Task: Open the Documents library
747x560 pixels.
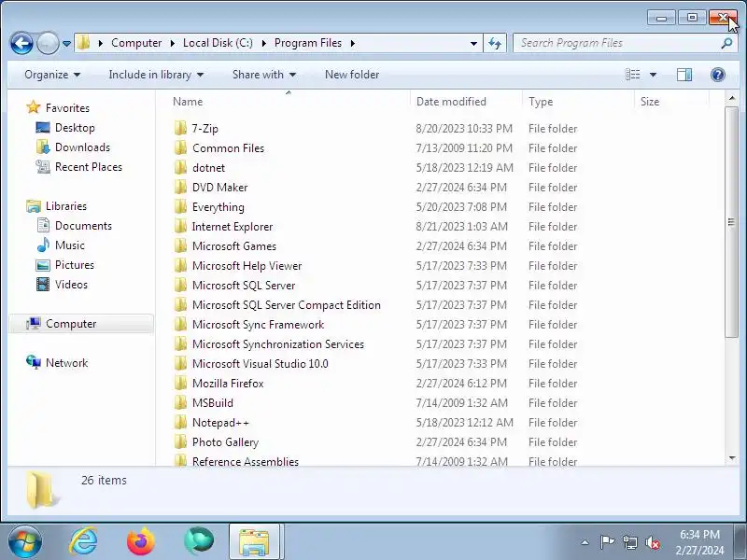Action: click(x=83, y=226)
